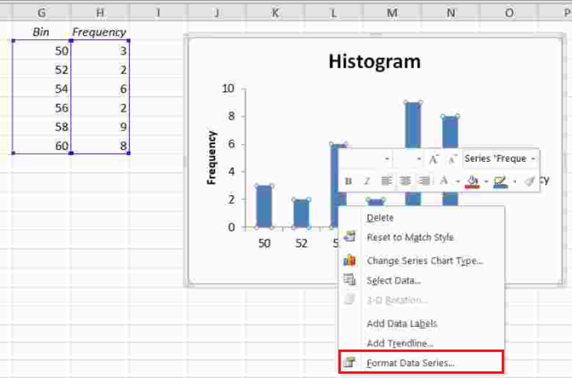Click the Bold icon in mini toolbar
This screenshot has height=378, width=572.
pos(348,181)
